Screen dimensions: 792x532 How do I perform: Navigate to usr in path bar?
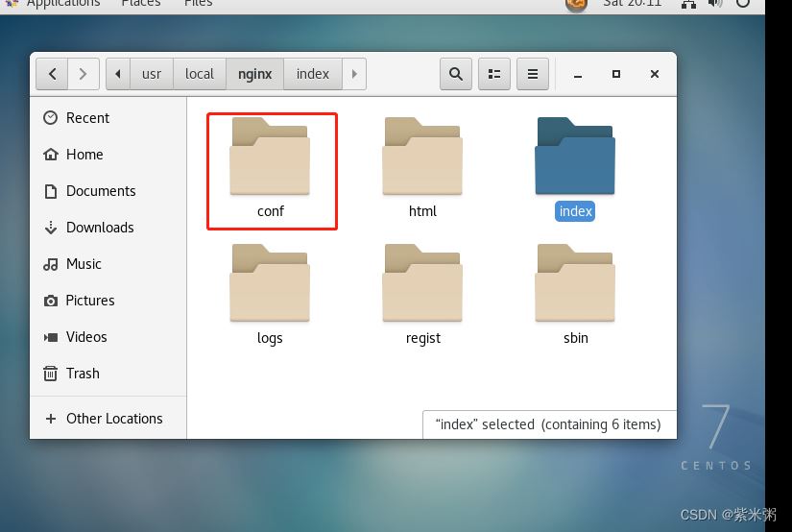click(x=152, y=74)
